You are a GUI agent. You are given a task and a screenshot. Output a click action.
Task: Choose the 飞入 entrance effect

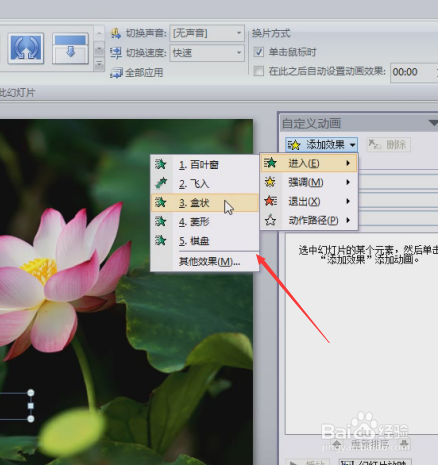click(205, 184)
